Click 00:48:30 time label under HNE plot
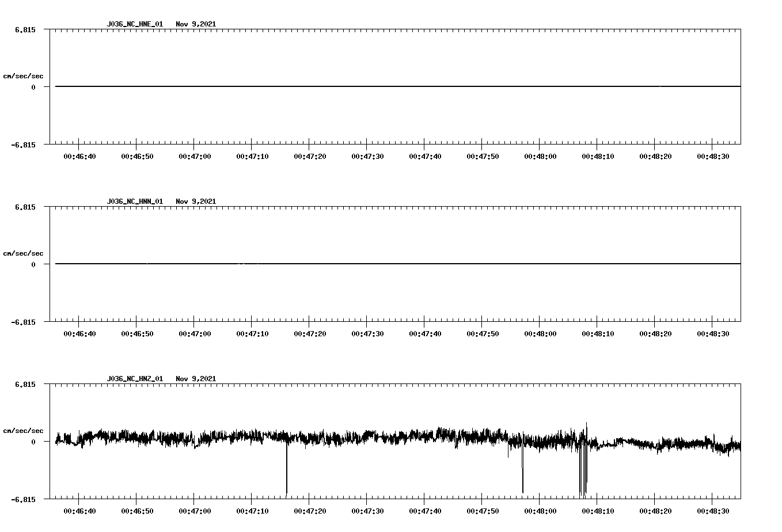 pyautogui.click(x=713, y=156)
